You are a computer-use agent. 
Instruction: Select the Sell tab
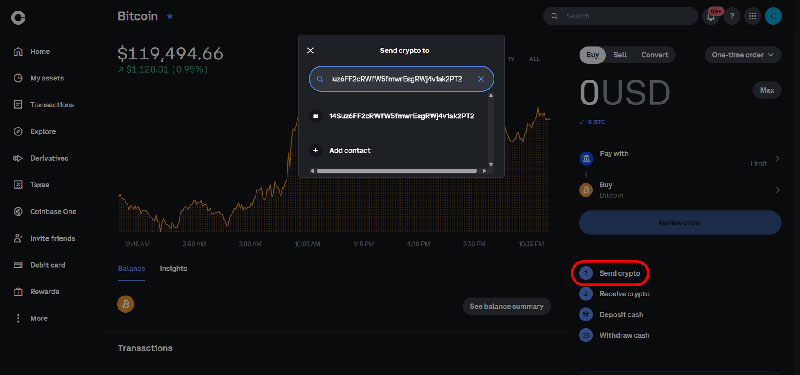620,55
